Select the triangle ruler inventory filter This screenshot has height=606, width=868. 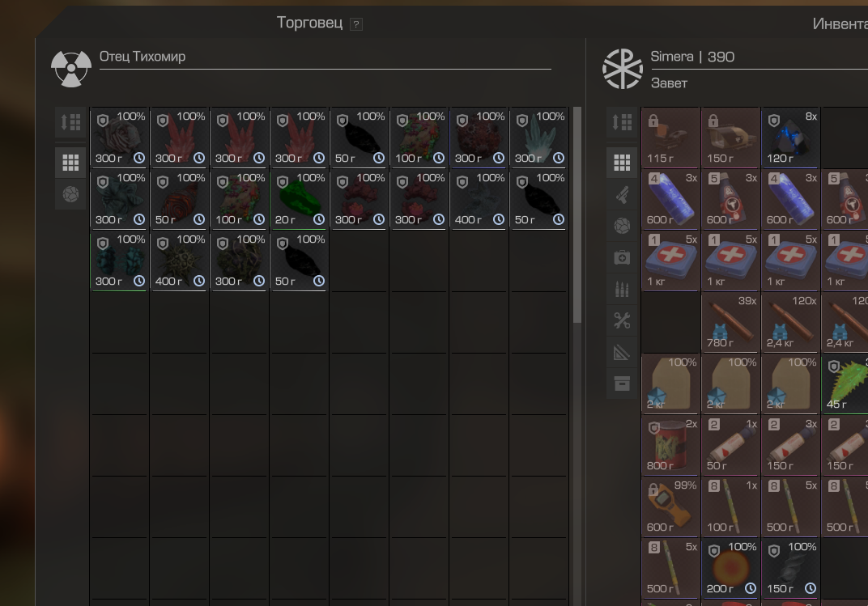(x=622, y=352)
